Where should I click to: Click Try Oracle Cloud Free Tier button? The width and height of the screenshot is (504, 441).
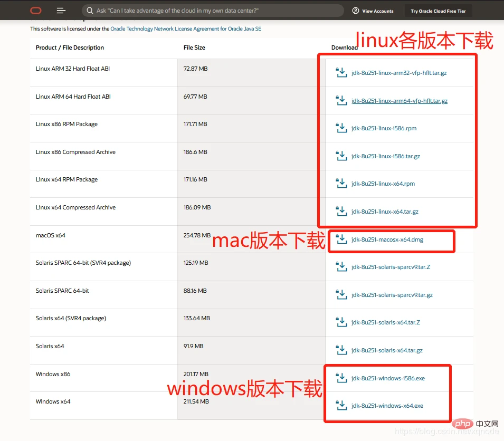point(438,11)
